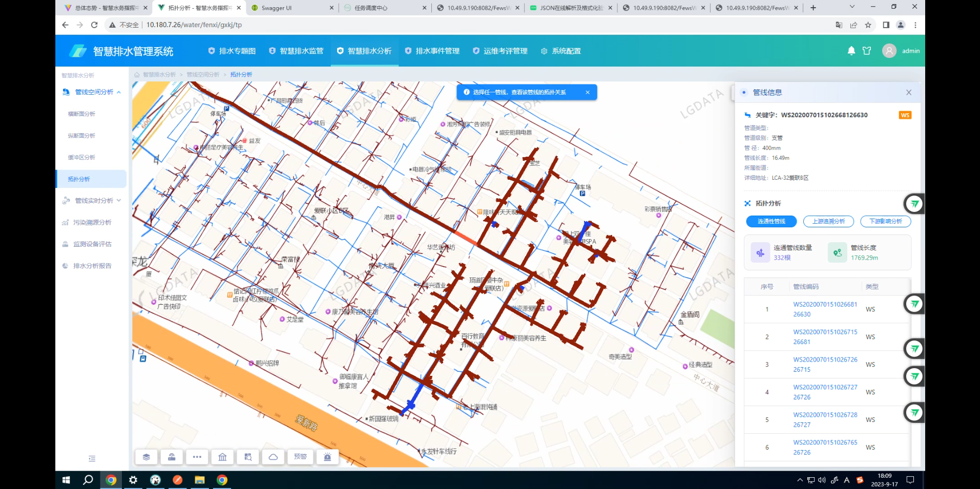Screen dimensions: 980x489
Task: Open 排水分析报告 in the sidebar
Action: 92,266
